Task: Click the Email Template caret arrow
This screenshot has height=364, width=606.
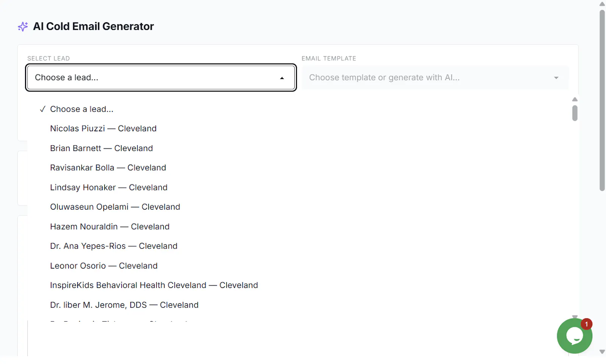Action: pos(556,78)
